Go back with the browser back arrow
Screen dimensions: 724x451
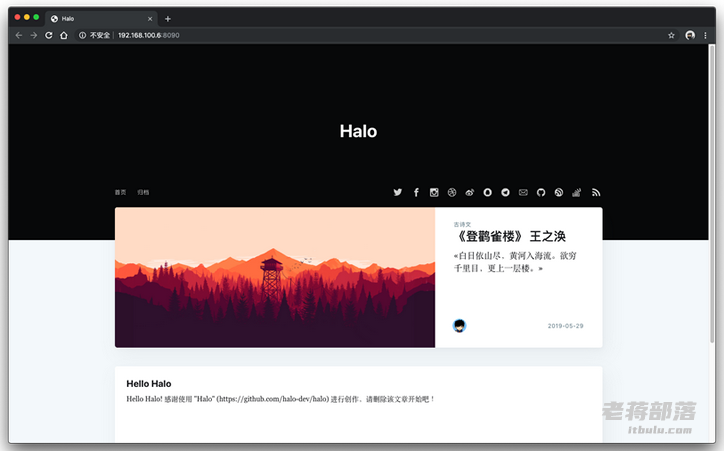19,35
